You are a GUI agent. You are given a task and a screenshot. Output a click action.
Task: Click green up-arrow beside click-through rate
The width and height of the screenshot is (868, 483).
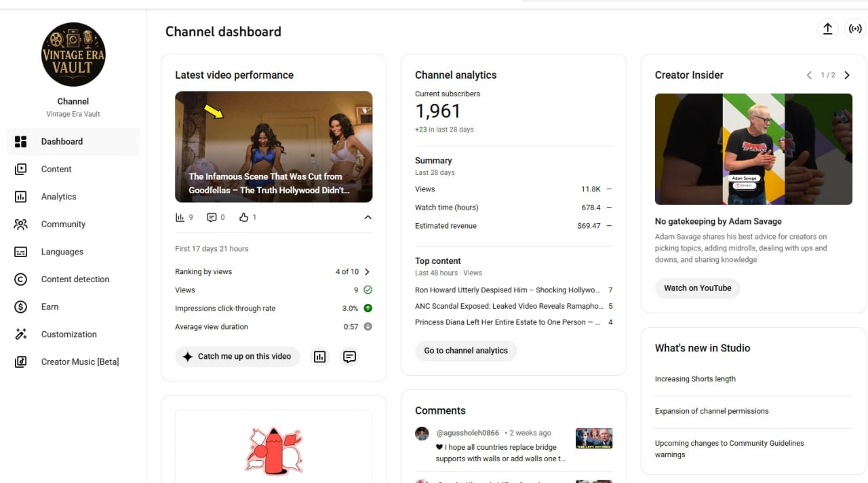click(368, 308)
